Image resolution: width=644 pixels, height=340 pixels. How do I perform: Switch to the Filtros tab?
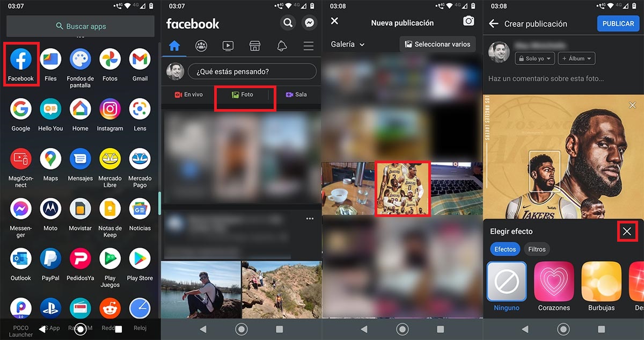click(x=537, y=249)
